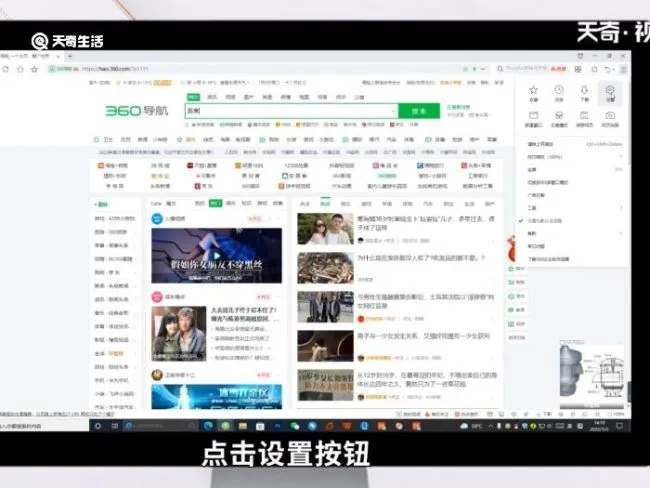Open History clock icon in menu panel
The height and width of the screenshot is (488, 650).
click(559, 93)
